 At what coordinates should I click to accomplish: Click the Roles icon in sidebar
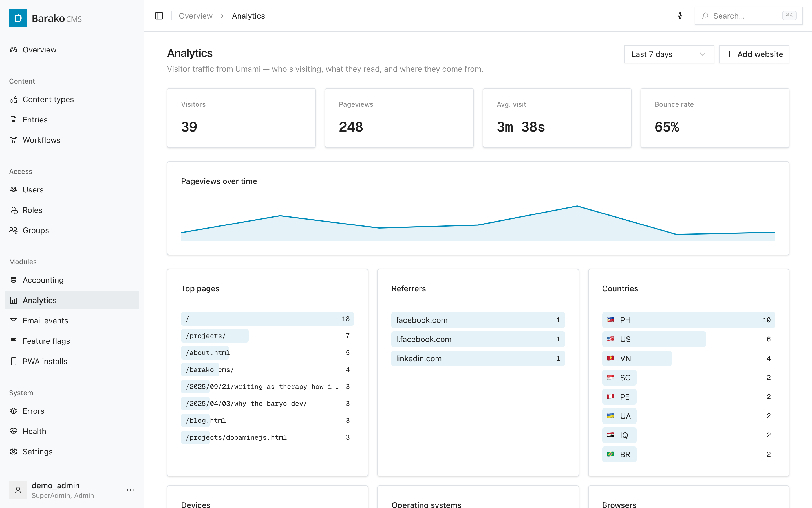tap(14, 210)
